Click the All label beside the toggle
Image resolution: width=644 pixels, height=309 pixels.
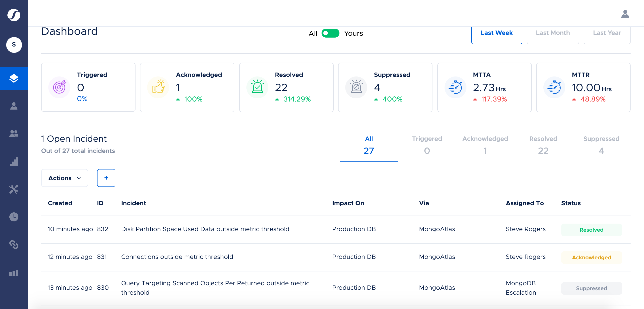pyautogui.click(x=313, y=33)
